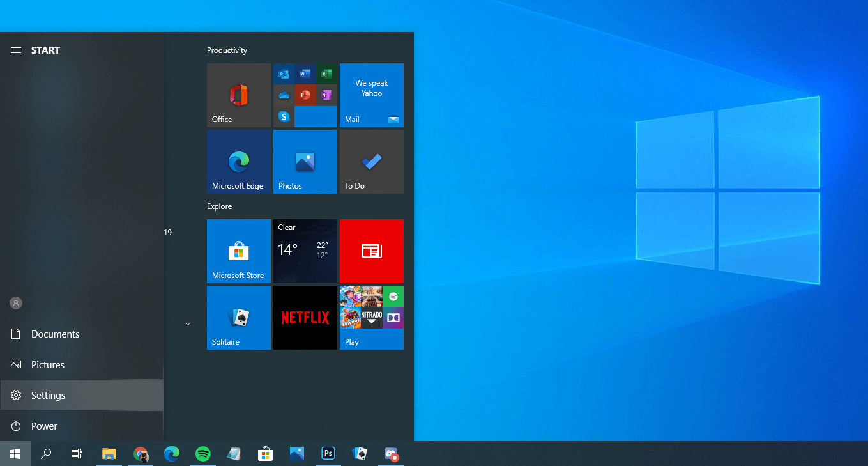Launch PowerPoint from the Office folder tile
Image resolution: width=868 pixels, height=466 pixels.
(305, 95)
